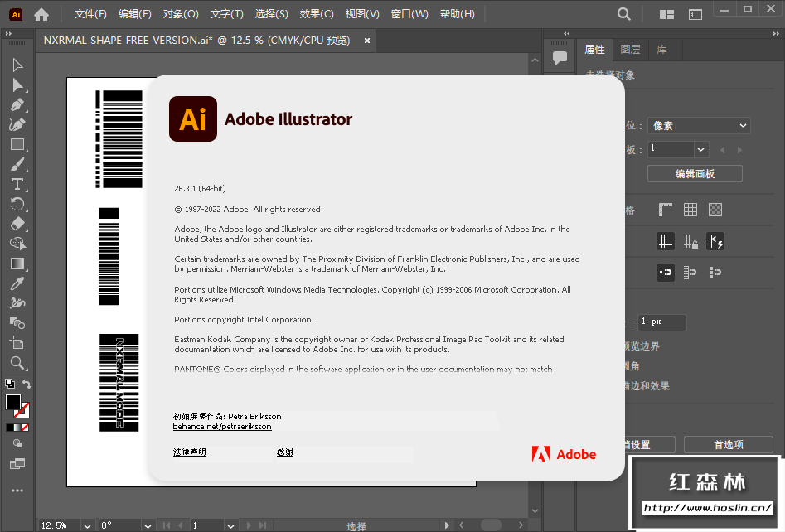Reset to default fill and stroke
The image size is (785, 532).
(9, 384)
